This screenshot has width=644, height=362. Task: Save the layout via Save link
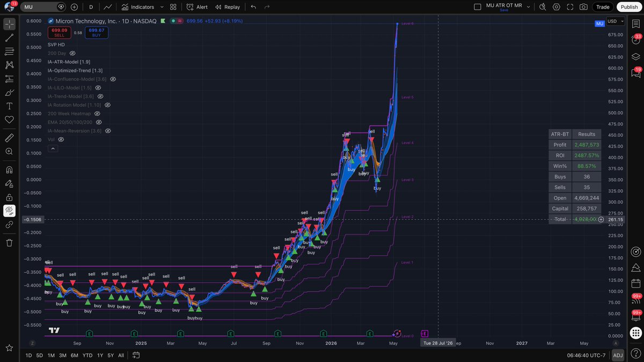504,10
